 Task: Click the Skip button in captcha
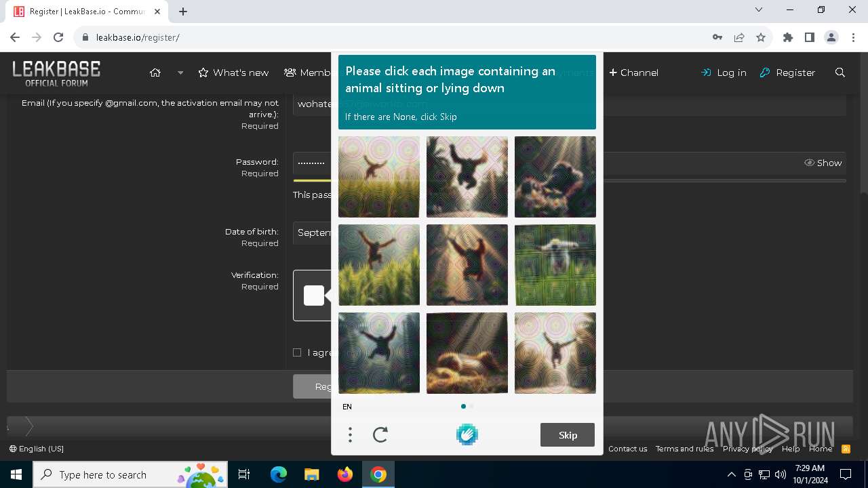pyautogui.click(x=568, y=435)
